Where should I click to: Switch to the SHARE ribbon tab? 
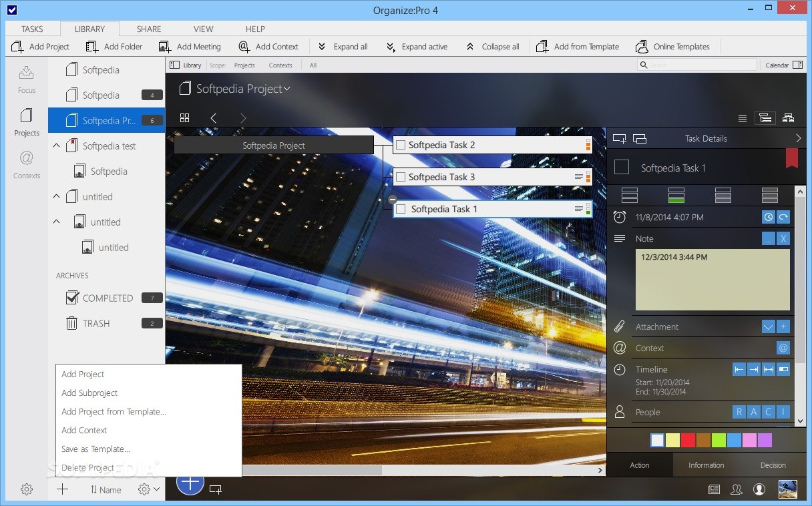(149, 29)
